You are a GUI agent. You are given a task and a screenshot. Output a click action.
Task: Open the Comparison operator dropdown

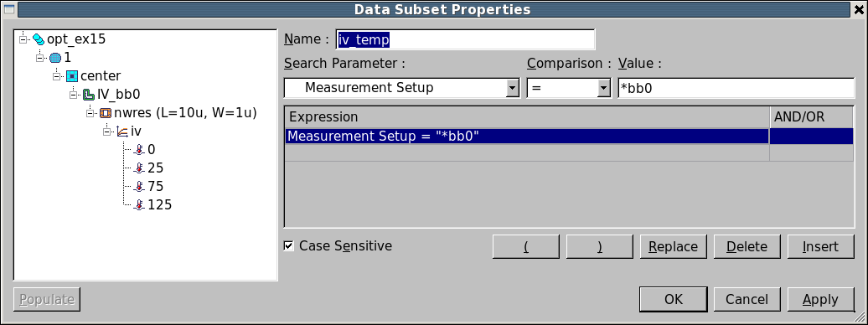(604, 88)
